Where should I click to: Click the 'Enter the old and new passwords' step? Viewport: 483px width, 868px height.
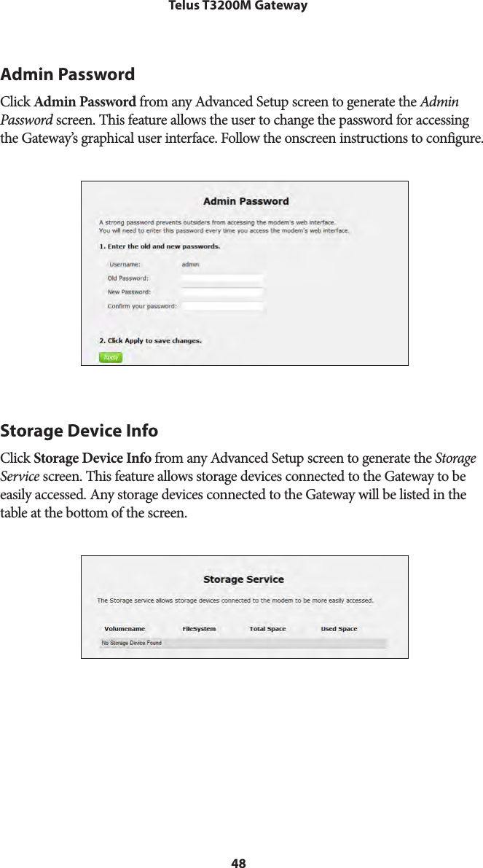pyautogui.click(x=160, y=246)
